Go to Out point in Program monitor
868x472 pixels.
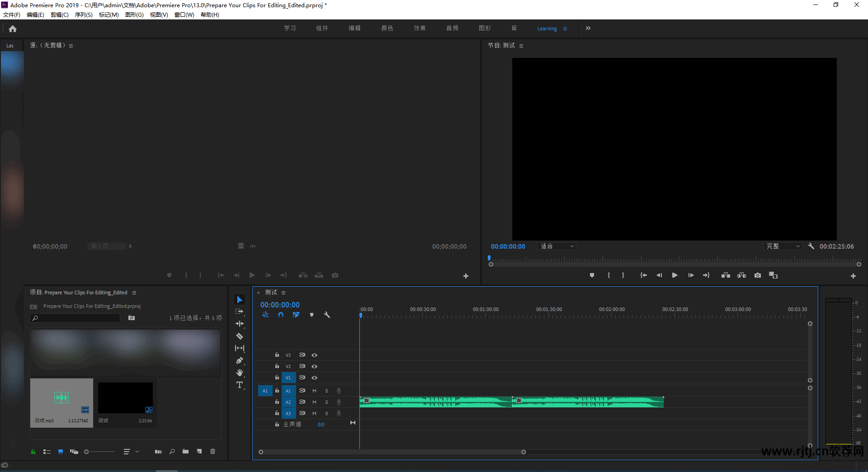[706, 275]
